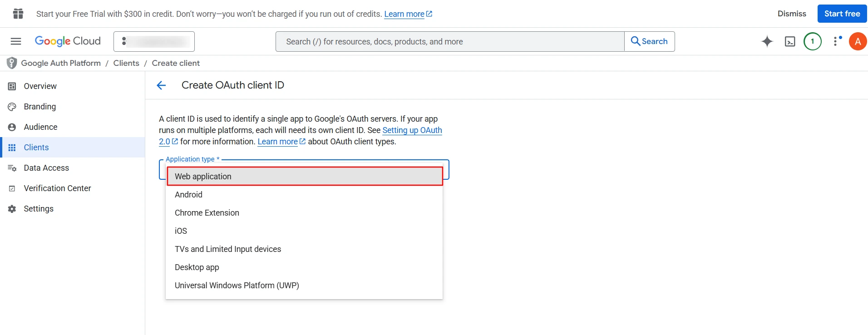
Task: Open the account avatar labeled A
Action: 858,41
